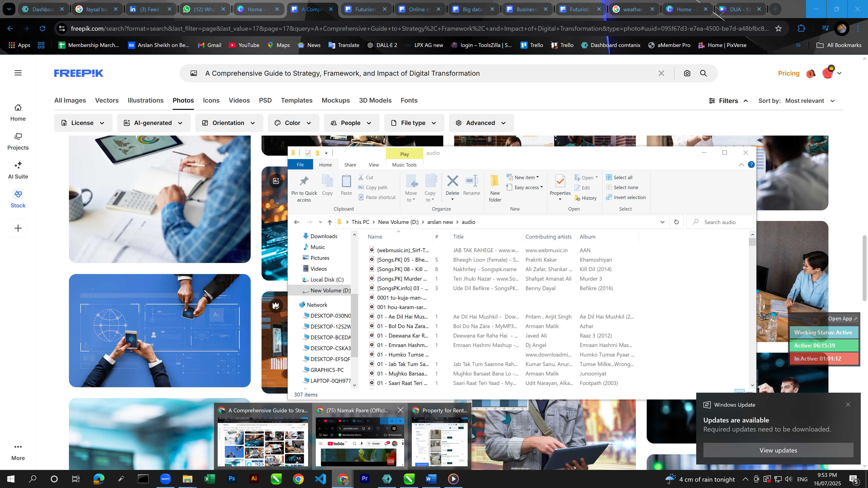Open the View tab in Explorer
The width and height of the screenshot is (868, 488).
click(373, 165)
